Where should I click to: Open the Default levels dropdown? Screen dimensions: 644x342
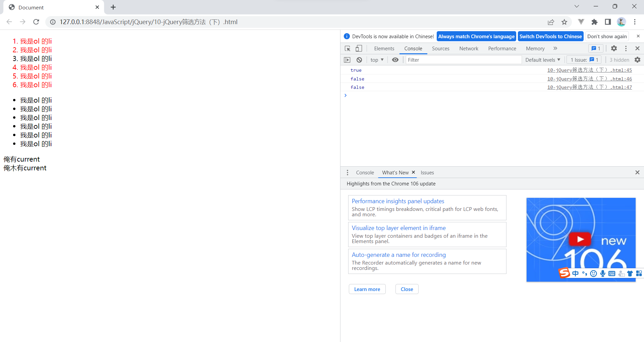tap(542, 60)
